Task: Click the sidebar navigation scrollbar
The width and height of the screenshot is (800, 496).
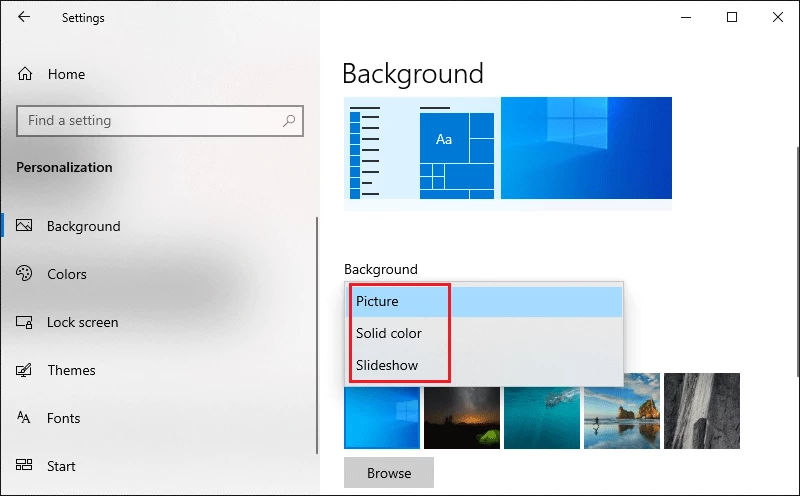Action: pos(317,335)
